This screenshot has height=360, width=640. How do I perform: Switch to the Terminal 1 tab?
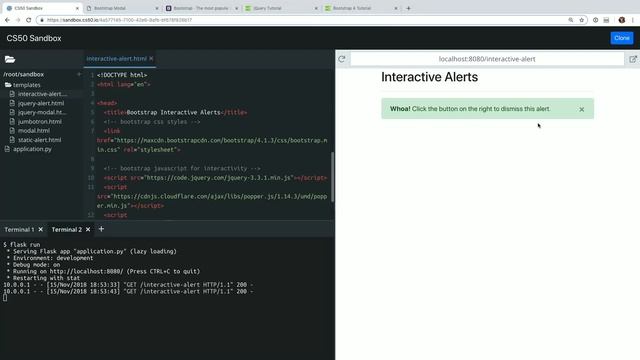click(19, 229)
